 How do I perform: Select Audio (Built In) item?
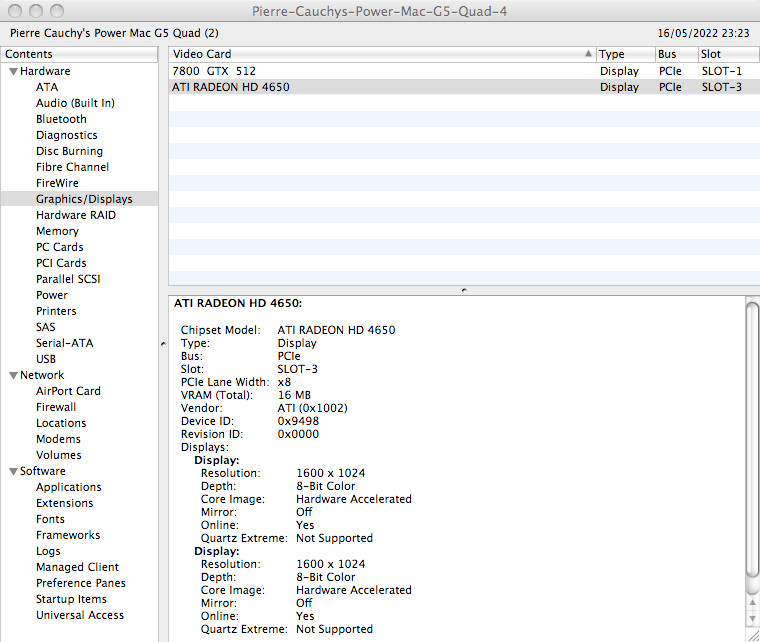[75, 103]
